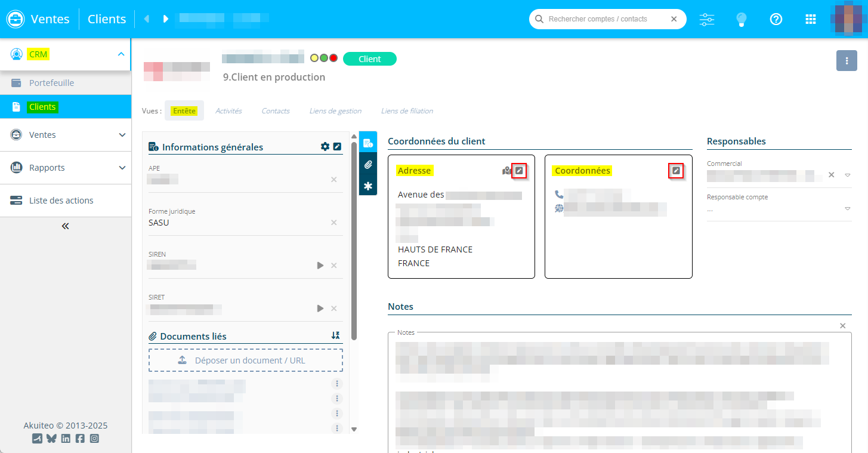Screen dimensions: 868x453
Task: Open the asterisk side tab
Action: click(x=368, y=186)
